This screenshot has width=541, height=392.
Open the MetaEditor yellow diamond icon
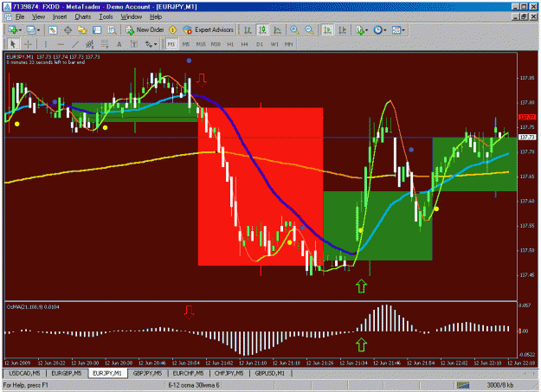coord(173,30)
